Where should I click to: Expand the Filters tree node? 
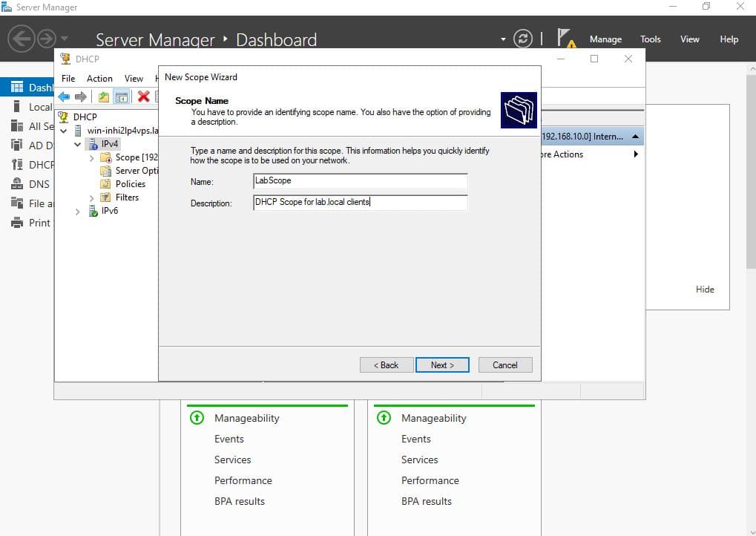tap(92, 197)
